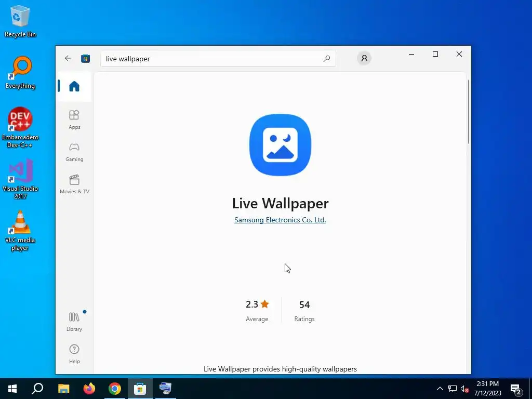Open Samsung Electronics Co. Ltd. publisher link
Screen dimensions: 532x399
tap(280, 220)
